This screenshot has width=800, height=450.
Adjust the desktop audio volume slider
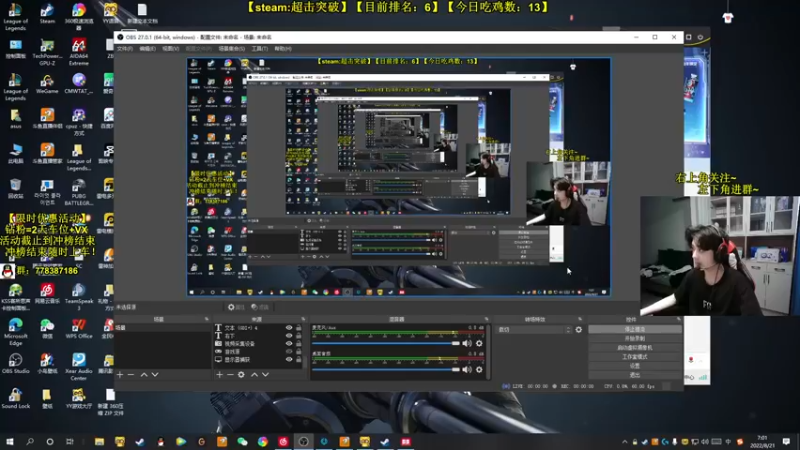[386, 369]
